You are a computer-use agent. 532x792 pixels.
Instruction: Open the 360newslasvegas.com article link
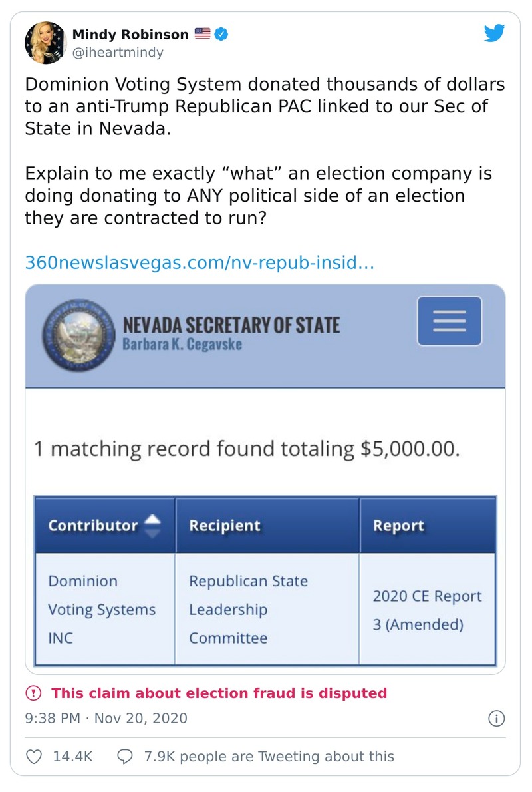pos(199,263)
